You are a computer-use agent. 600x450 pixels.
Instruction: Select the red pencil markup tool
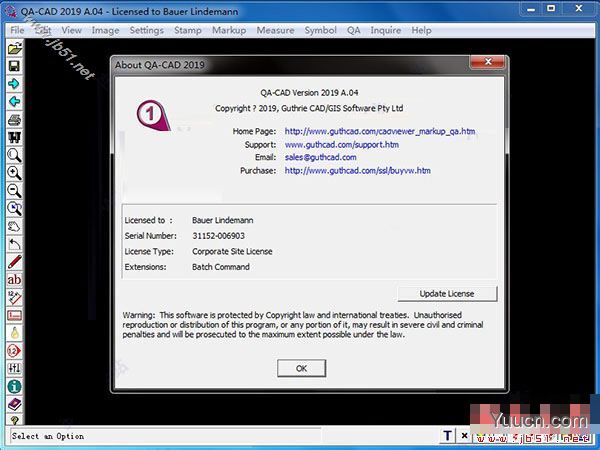(x=15, y=262)
